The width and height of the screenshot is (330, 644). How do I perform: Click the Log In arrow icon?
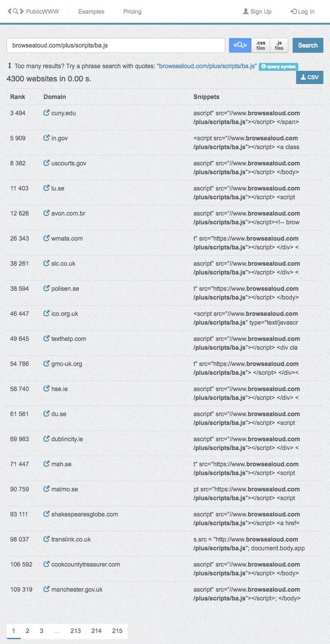tap(293, 12)
